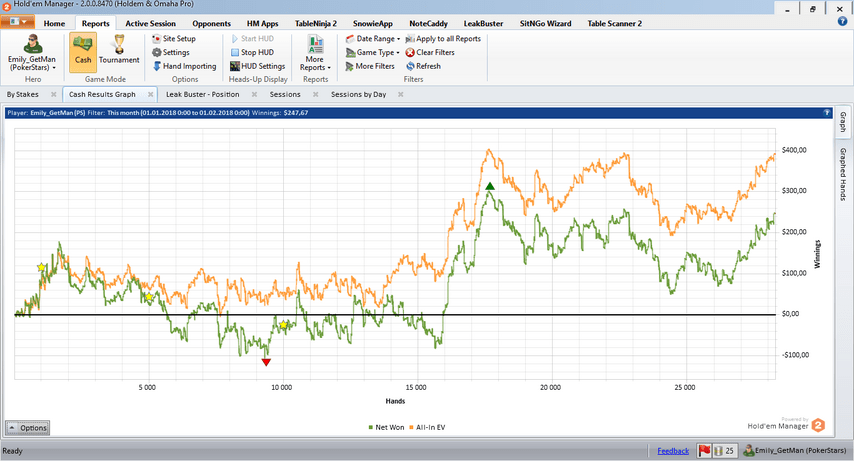Click the status bar counter showing 25

click(724, 451)
